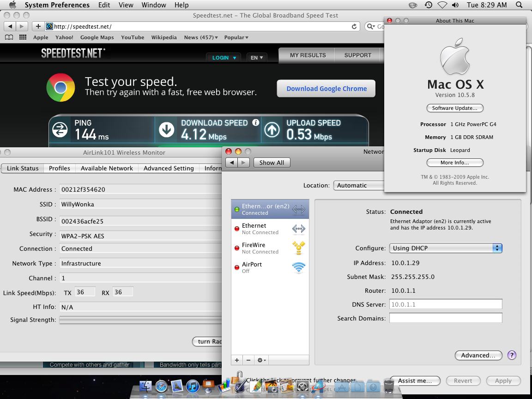This screenshot has height=399, width=532.
Task: Click Show All in Network window
Action: (272, 163)
